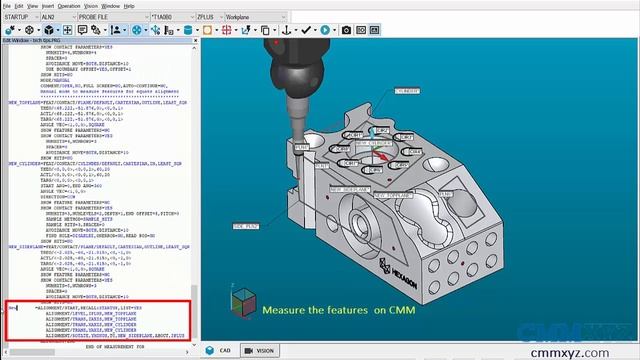Click the ALIGNMENT/ROTATE,YMINUS line
640x360 pixels.
(x=115, y=336)
